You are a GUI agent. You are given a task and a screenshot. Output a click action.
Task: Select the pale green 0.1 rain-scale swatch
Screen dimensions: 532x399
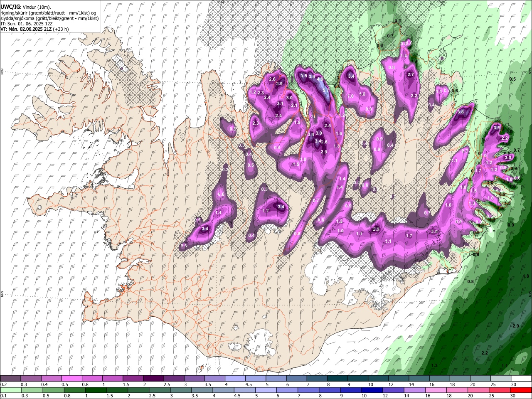pyautogui.click(x=11, y=390)
